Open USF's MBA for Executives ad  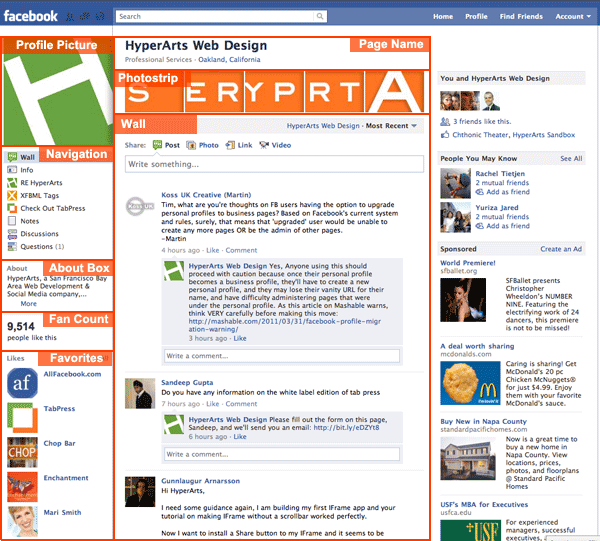pos(484,505)
